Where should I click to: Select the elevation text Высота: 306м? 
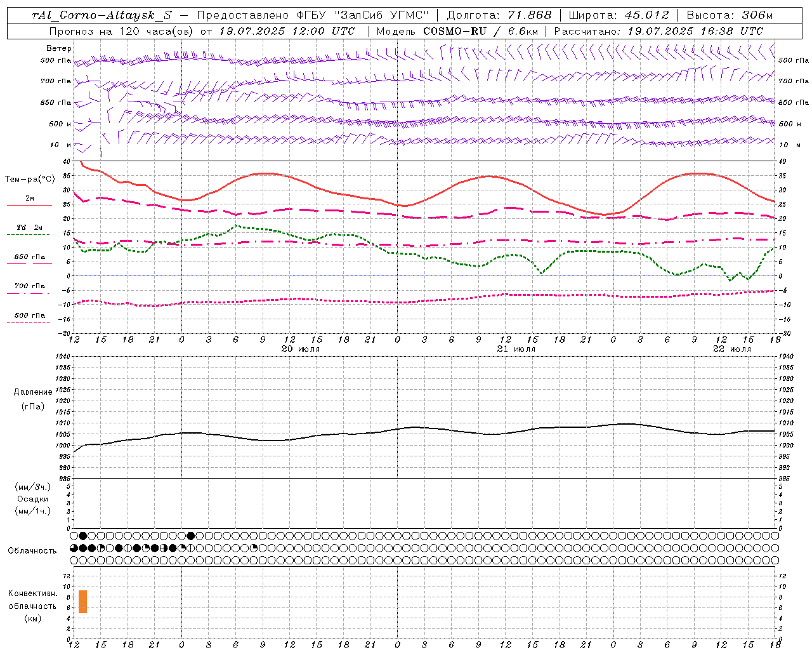click(x=729, y=16)
